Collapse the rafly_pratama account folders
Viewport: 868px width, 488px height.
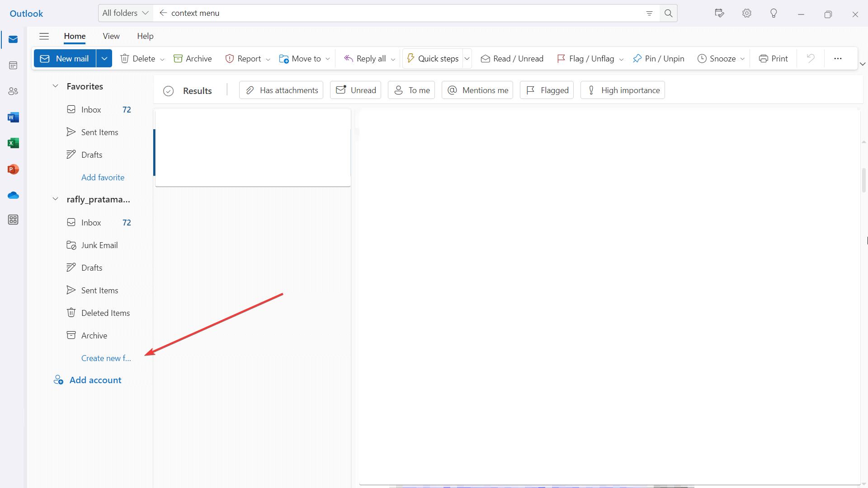(55, 199)
